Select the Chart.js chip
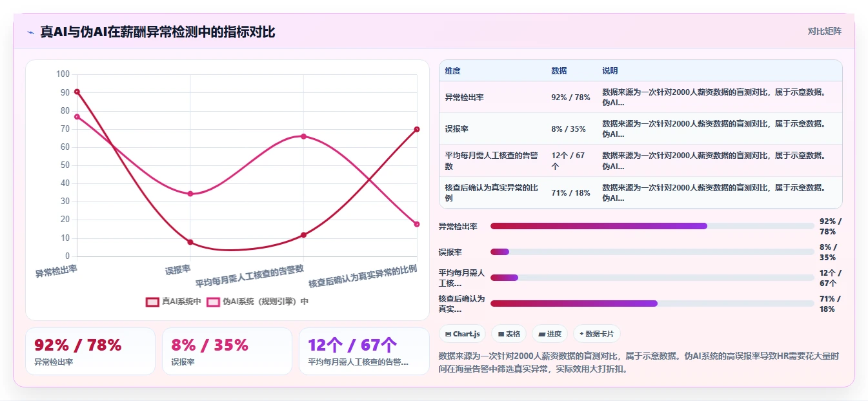This screenshot has height=401, width=868. [x=463, y=334]
